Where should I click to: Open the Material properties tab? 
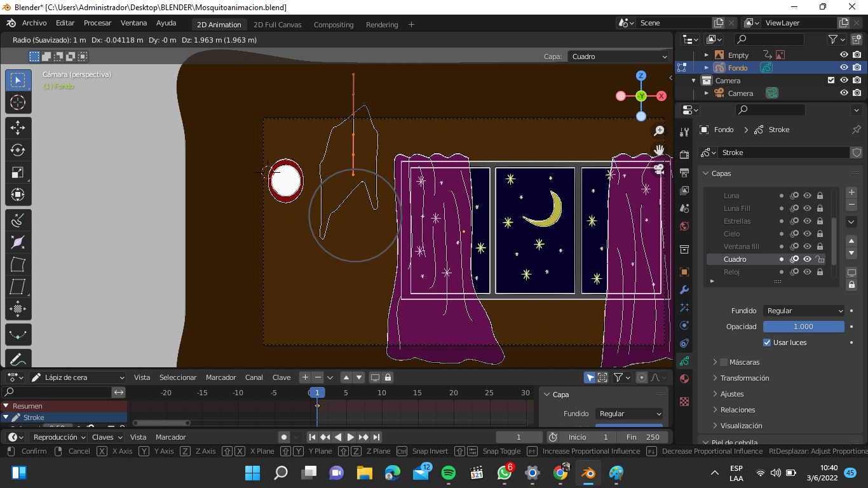[684, 379]
